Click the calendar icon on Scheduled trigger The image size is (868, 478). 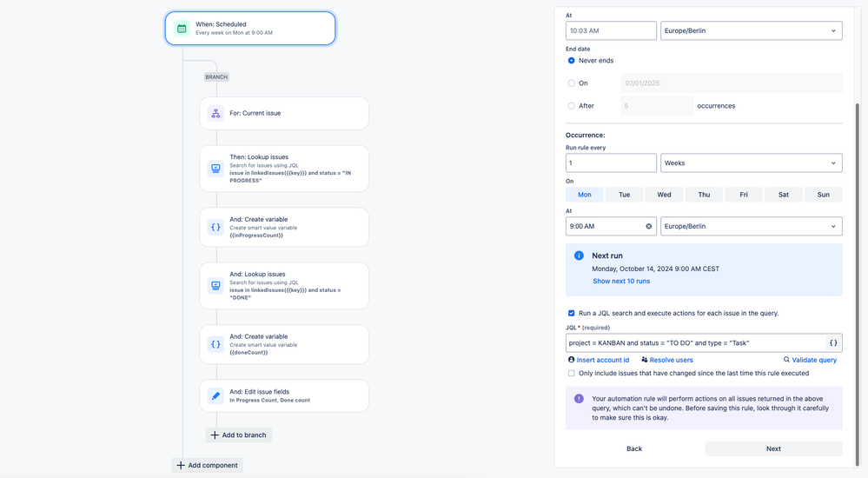tap(182, 29)
